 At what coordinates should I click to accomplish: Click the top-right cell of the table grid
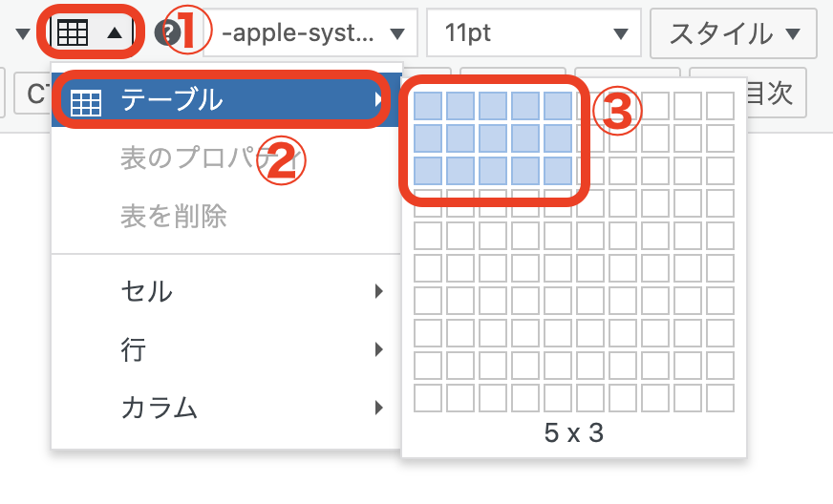pyautogui.click(x=719, y=106)
